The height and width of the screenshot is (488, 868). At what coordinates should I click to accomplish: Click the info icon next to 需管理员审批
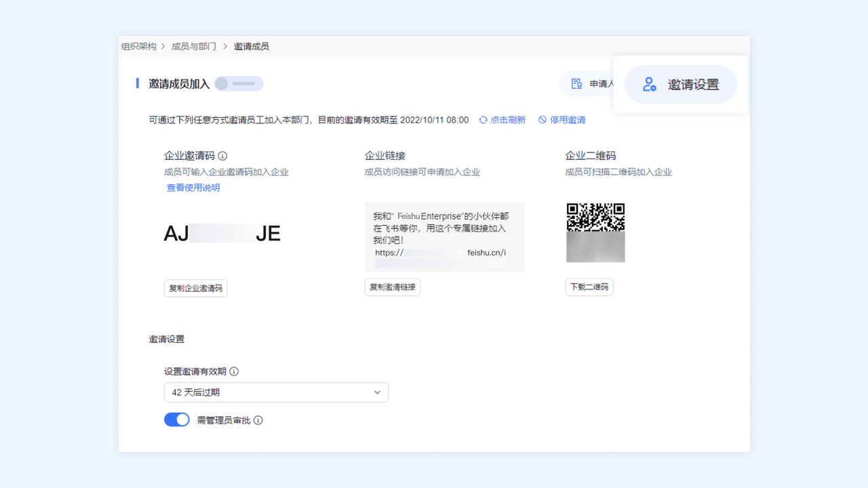pyautogui.click(x=258, y=420)
